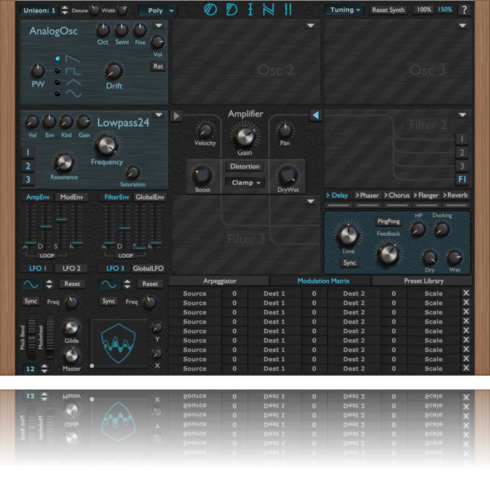This screenshot has width=490, height=480.
Task: Switch to the Preset Library tab
Action: [423, 281]
